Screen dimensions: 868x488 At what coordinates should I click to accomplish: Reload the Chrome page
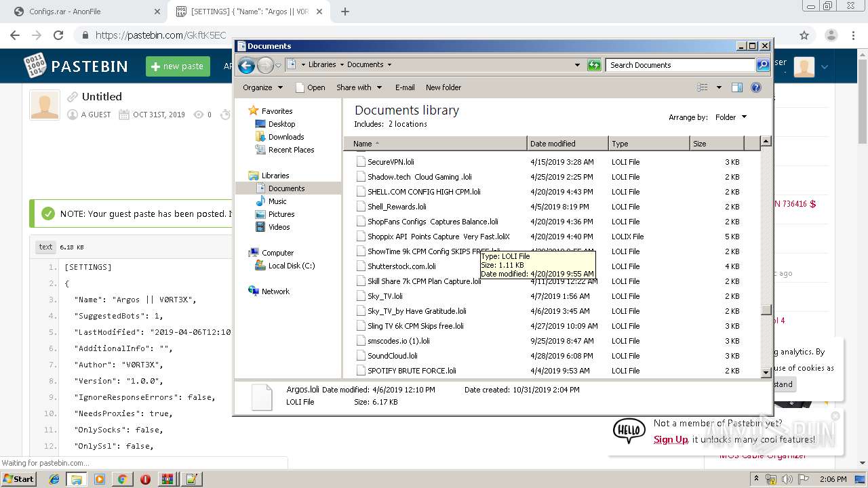tap(58, 35)
